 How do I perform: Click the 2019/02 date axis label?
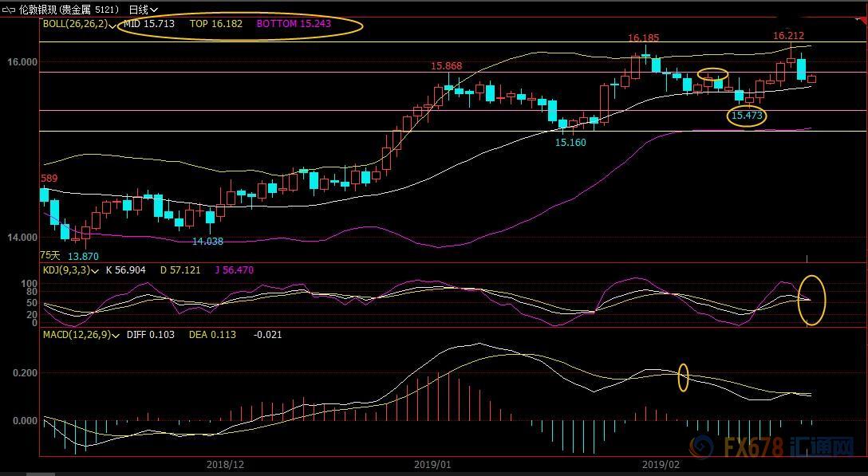(661, 464)
